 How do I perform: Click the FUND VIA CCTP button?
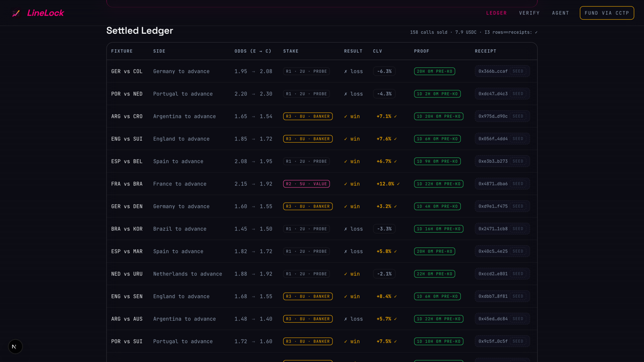607,13
